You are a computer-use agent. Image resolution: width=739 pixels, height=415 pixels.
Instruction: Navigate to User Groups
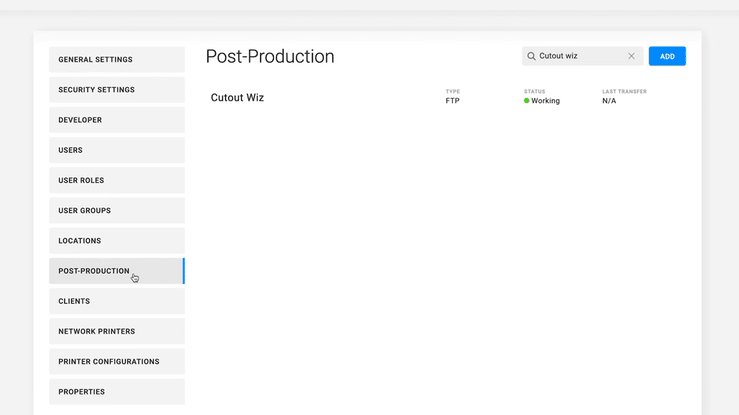pos(116,211)
